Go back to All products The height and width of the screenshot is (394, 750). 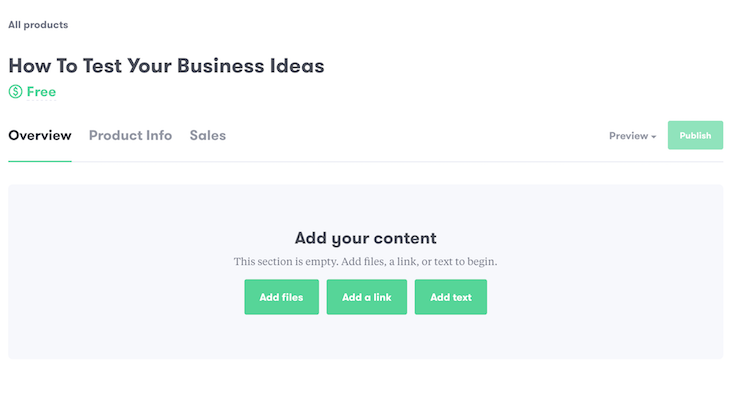coord(38,25)
